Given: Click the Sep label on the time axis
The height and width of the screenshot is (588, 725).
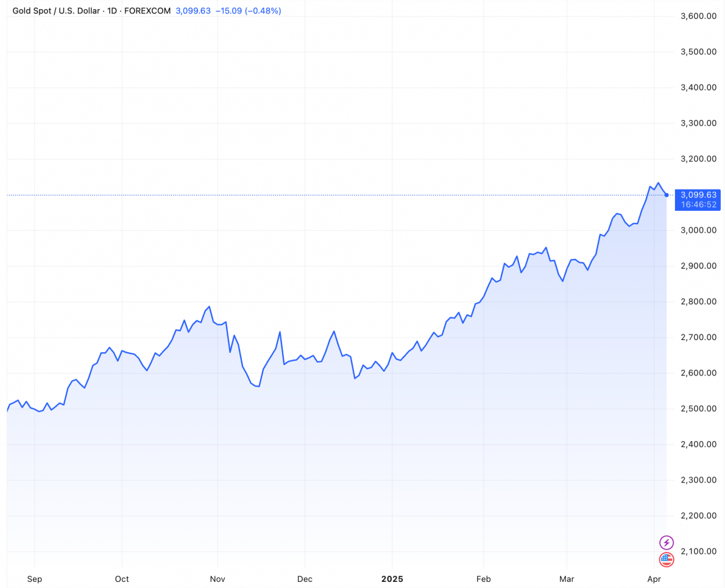Looking at the screenshot, I should coord(35,579).
